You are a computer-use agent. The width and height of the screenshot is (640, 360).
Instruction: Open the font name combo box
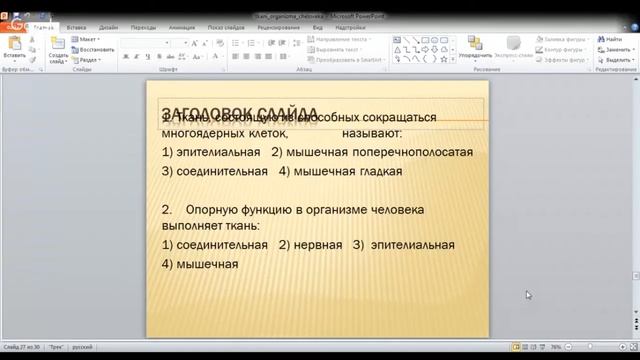point(145,43)
